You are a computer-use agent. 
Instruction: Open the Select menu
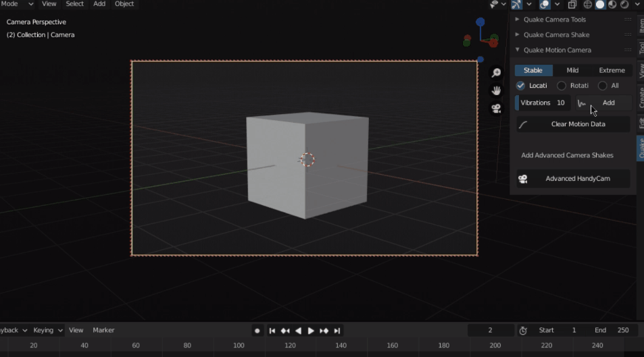(75, 4)
